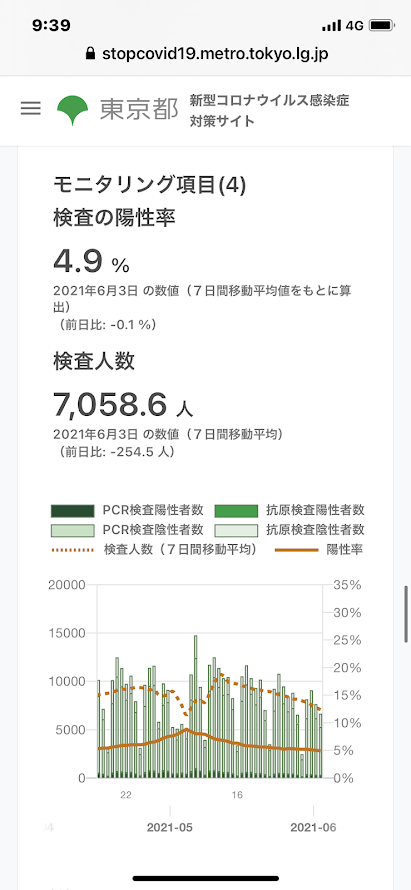Tap the 4G network indicator
Viewport: 411px width, 890px height.
coord(354,26)
